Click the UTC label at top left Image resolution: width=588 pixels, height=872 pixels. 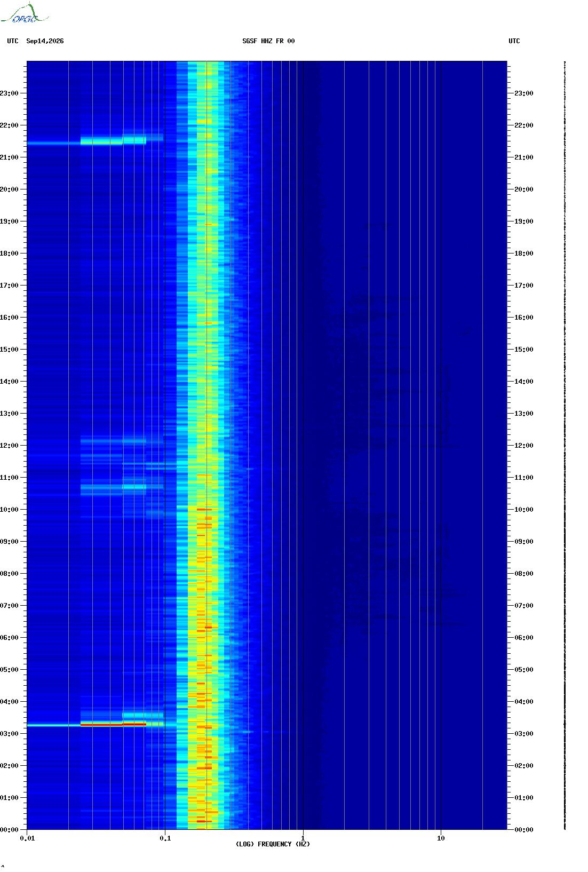click(13, 41)
